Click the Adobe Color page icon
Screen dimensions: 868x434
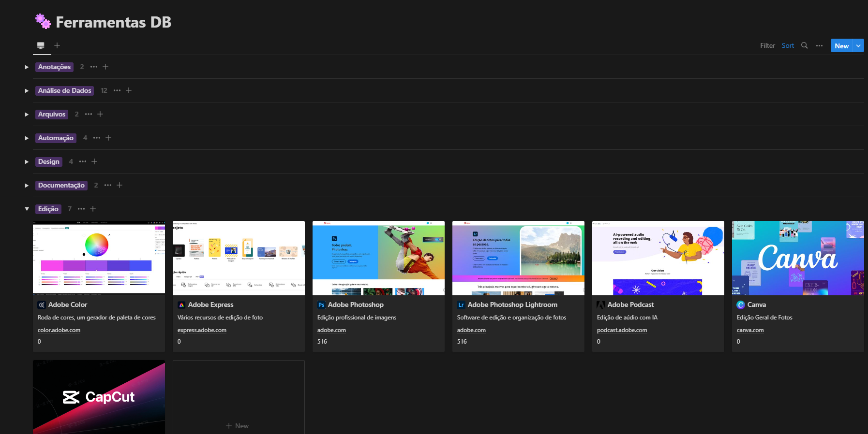42,305
